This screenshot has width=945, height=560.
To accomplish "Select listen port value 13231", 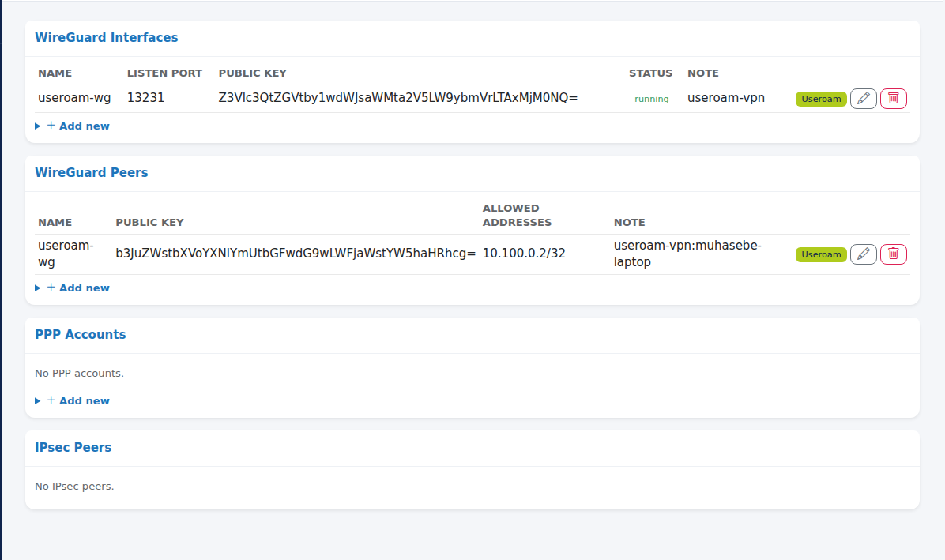I will pos(146,98).
